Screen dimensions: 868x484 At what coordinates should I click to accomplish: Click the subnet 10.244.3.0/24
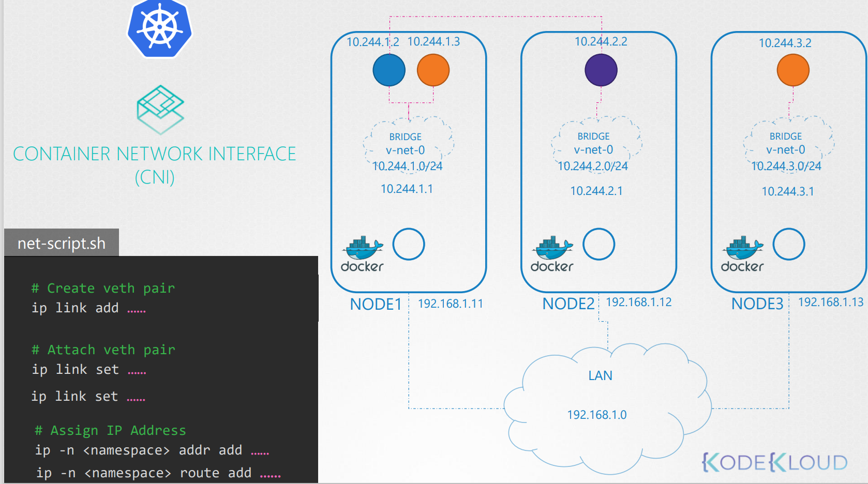[x=786, y=166]
